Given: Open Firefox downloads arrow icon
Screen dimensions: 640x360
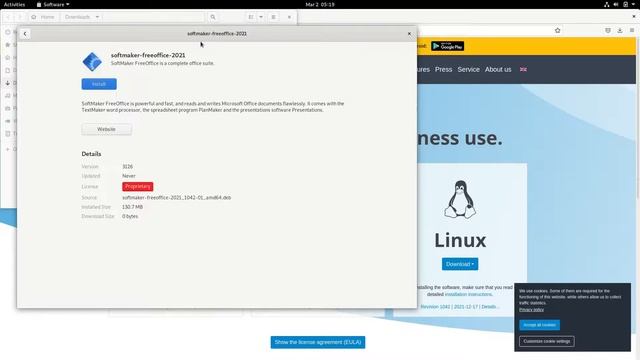Looking at the screenshot, I should pos(620,31).
